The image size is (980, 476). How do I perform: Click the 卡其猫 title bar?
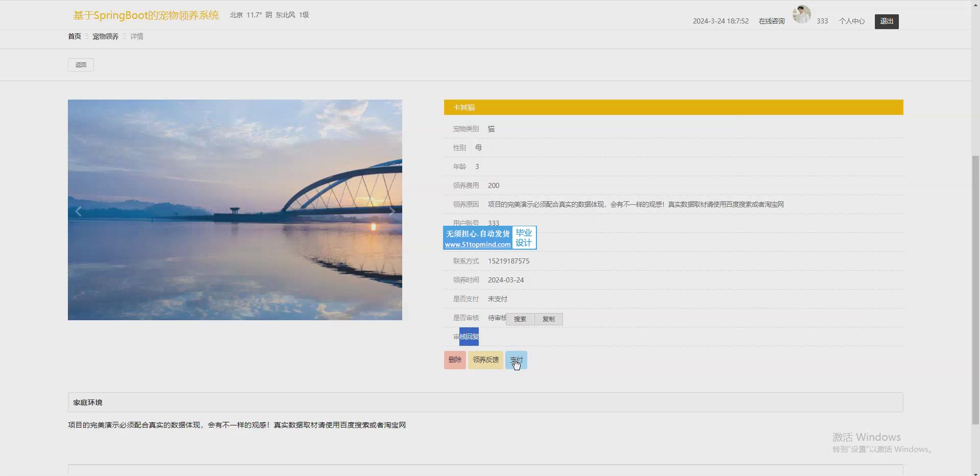coord(674,107)
